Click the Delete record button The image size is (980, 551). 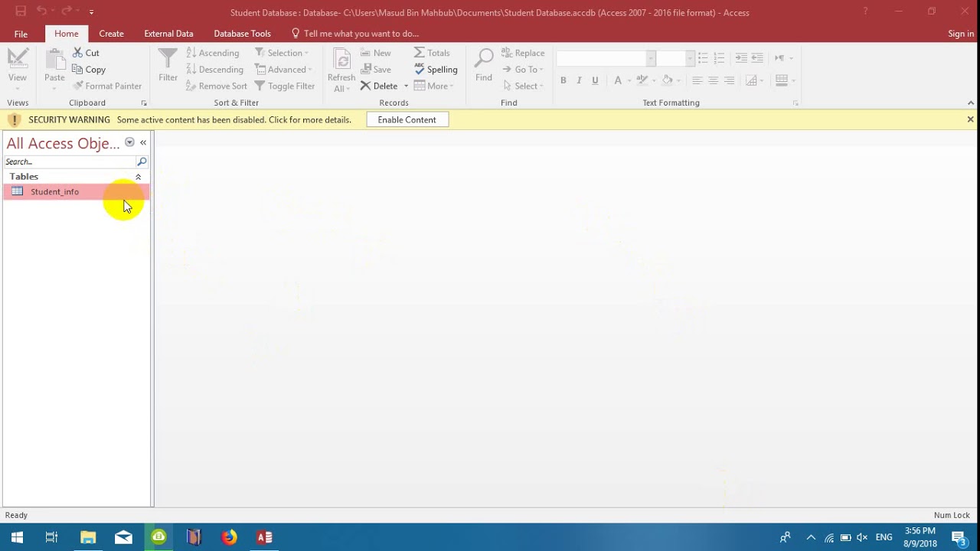click(379, 86)
